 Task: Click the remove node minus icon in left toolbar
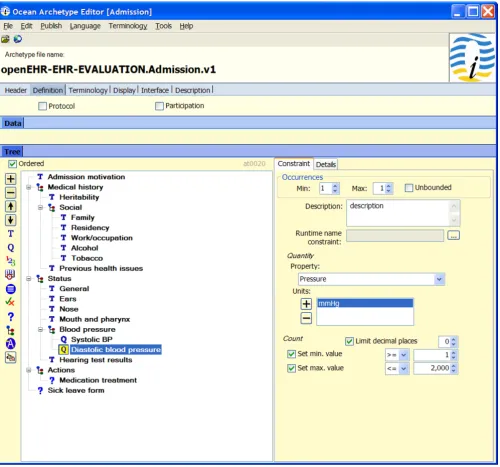pyautogui.click(x=11, y=193)
